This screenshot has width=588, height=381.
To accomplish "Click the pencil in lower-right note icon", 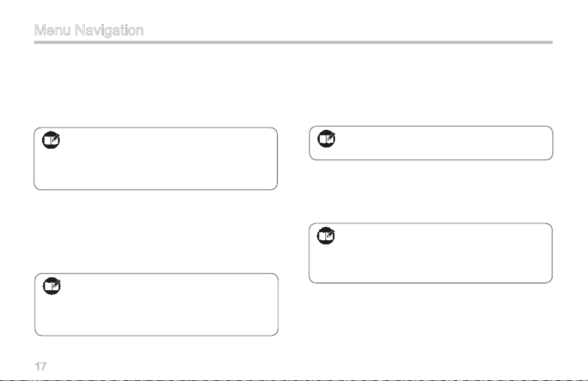I will (331, 234).
